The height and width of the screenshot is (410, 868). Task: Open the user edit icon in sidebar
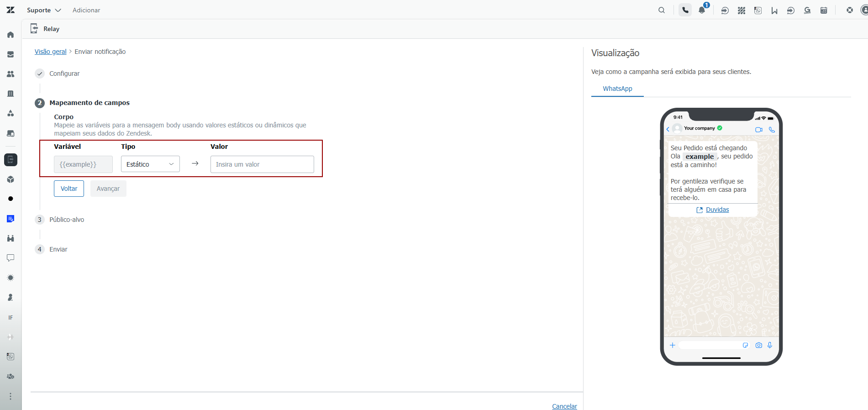pyautogui.click(x=11, y=297)
